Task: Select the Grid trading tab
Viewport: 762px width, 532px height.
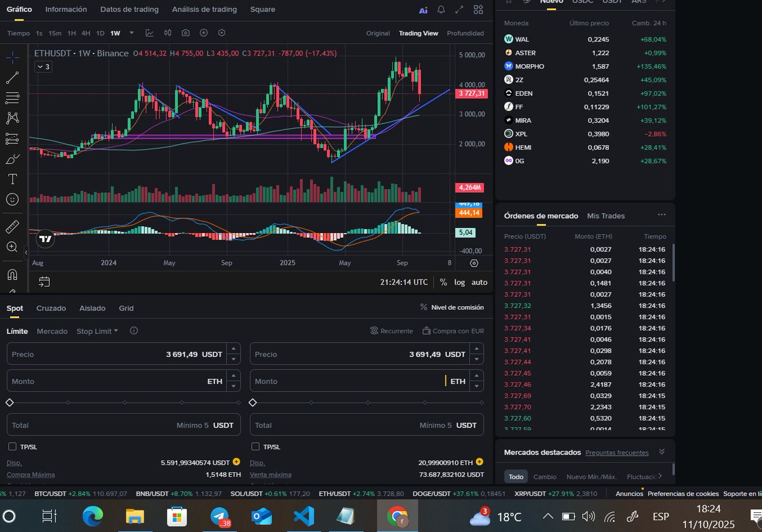Action: pyautogui.click(x=126, y=308)
